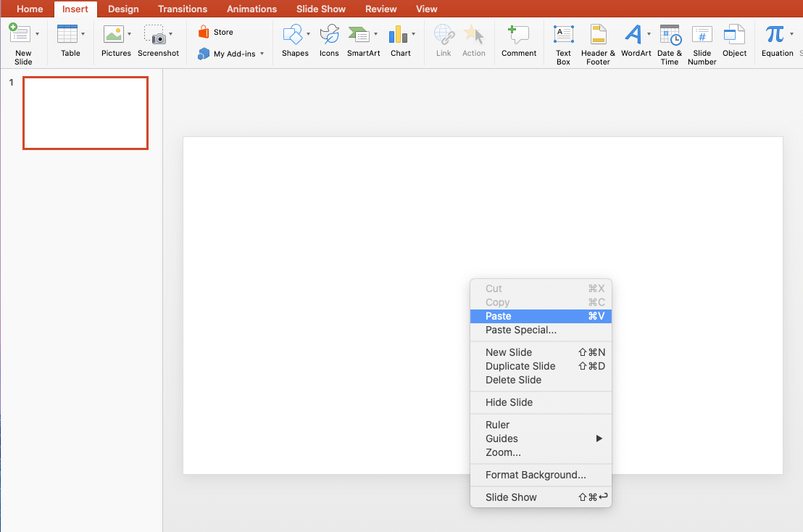Click the SmartArt icon
803x532 pixels.
coord(359,34)
